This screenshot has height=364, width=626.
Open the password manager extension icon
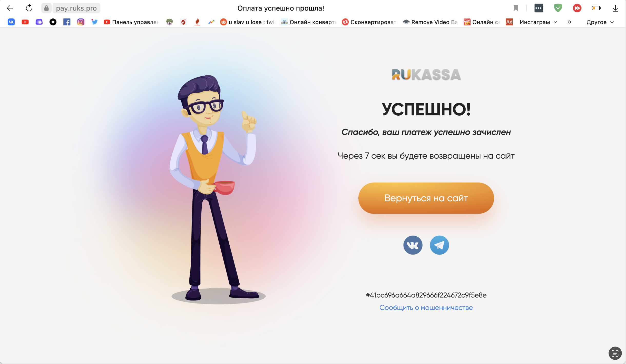pos(539,8)
